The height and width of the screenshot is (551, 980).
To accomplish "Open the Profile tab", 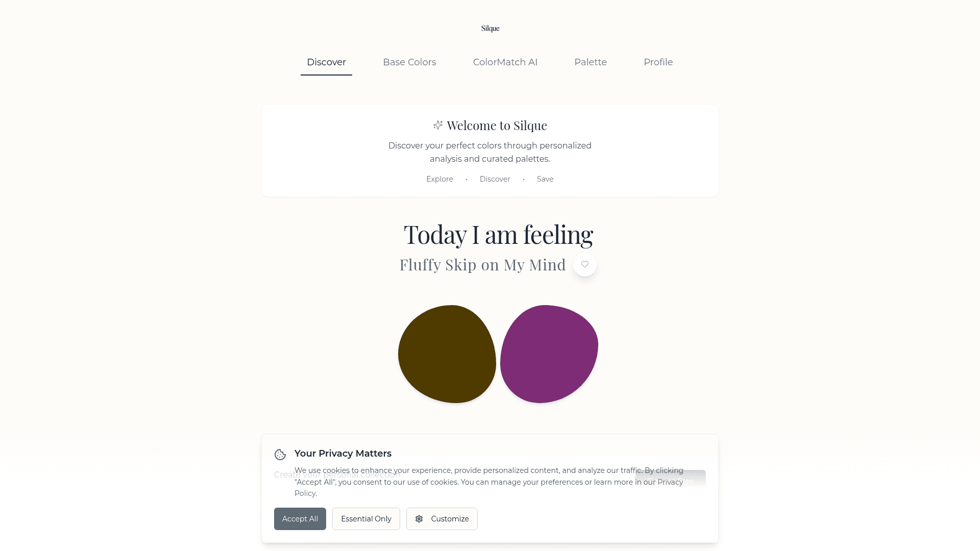I will (658, 62).
